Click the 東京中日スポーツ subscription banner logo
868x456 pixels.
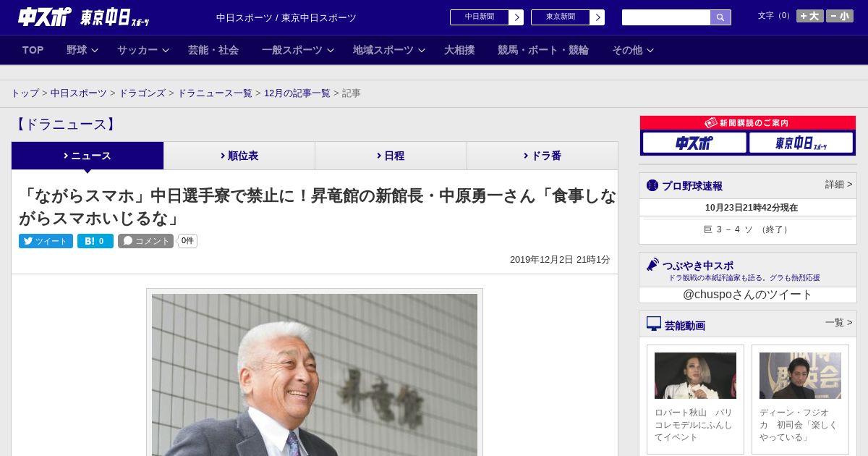pos(801,143)
